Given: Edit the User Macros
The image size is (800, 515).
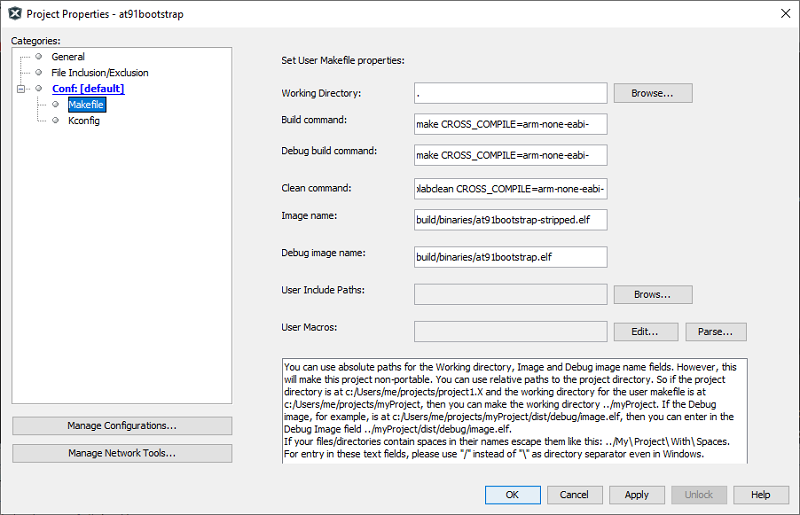Looking at the screenshot, I should coord(646,331).
